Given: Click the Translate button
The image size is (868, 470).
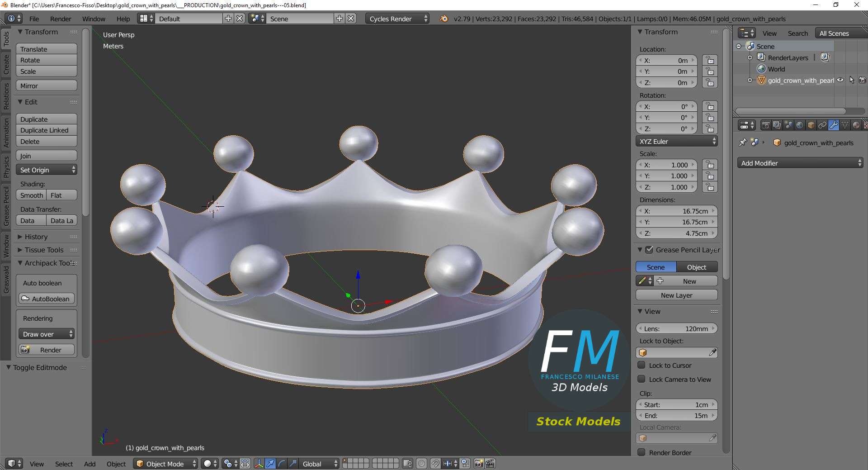Looking at the screenshot, I should [x=47, y=49].
